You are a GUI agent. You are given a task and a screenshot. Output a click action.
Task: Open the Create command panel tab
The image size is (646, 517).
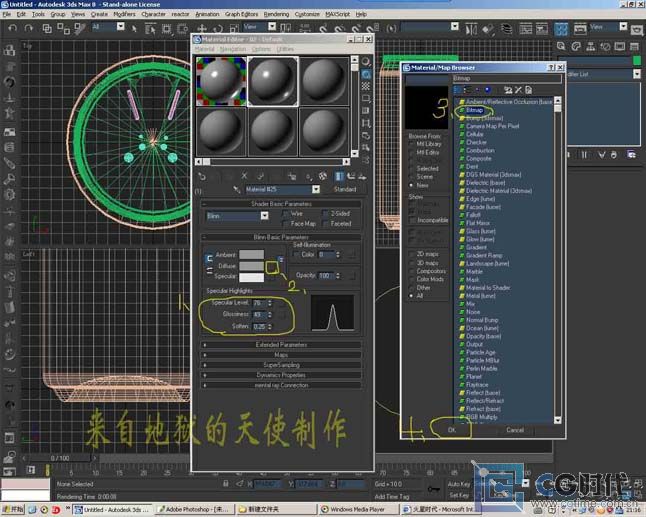[561, 46]
